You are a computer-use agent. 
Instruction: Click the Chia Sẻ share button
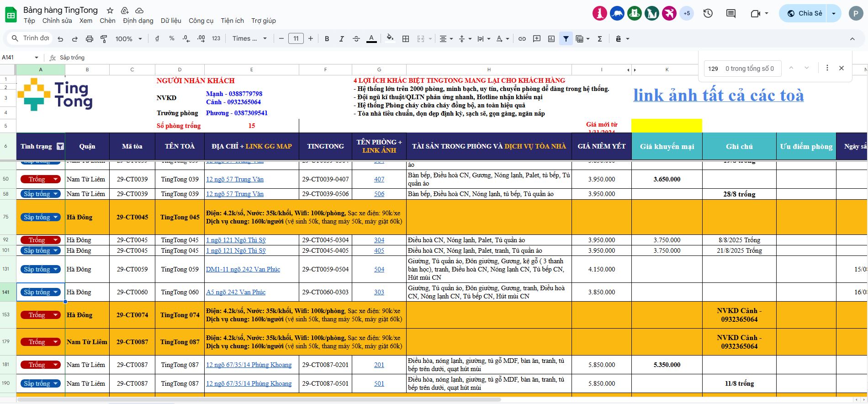805,13
